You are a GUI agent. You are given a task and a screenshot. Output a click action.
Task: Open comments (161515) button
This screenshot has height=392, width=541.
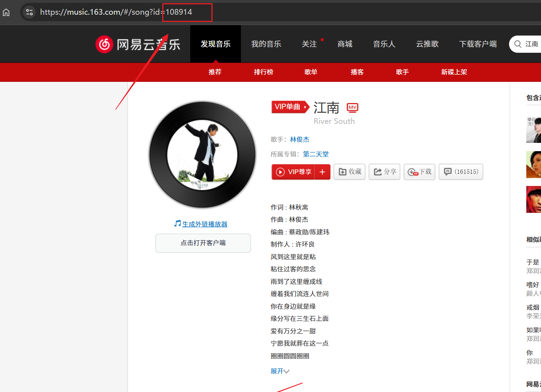(461, 172)
